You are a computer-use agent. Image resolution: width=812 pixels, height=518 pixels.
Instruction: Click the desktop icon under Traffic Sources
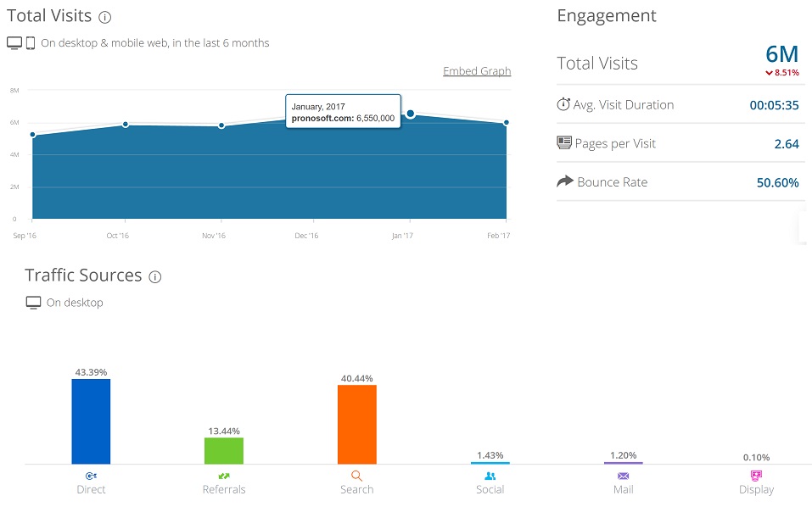pos(33,303)
